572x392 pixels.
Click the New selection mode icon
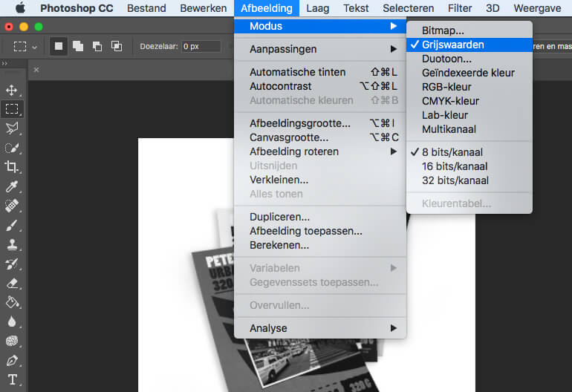point(59,46)
